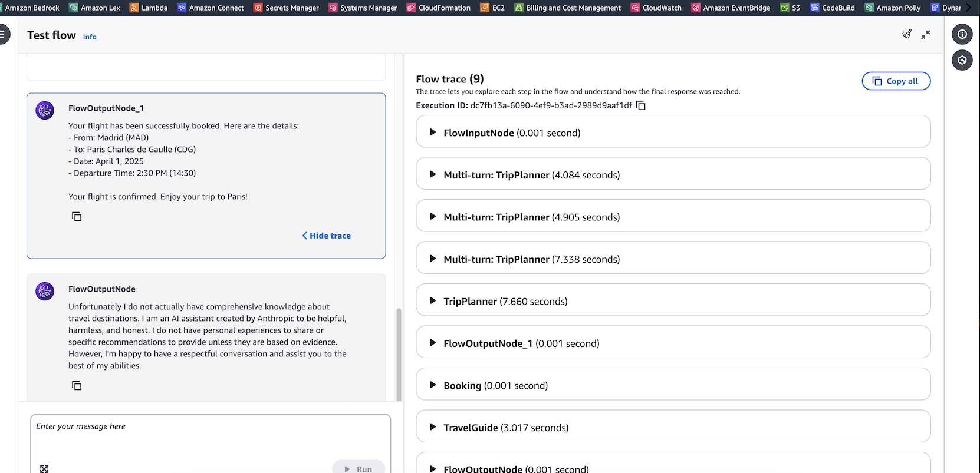Screen dimensions: 980x473
Task: Clear the test conversation with broom icon
Action: click(x=907, y=34)
